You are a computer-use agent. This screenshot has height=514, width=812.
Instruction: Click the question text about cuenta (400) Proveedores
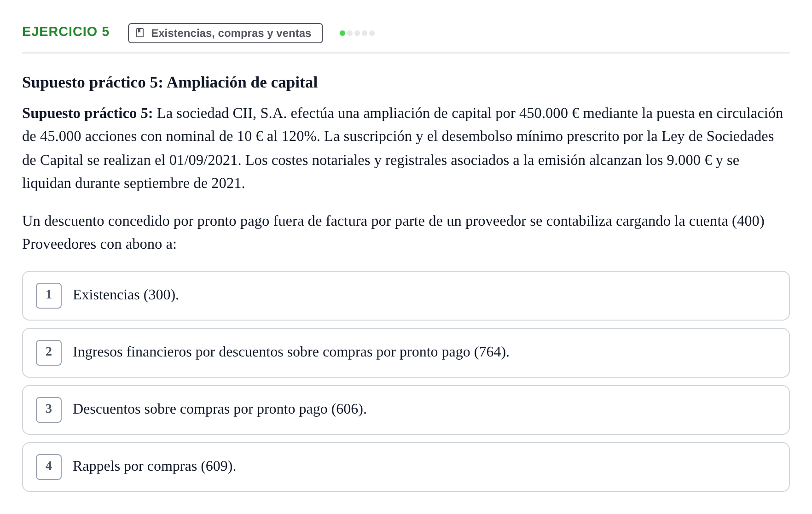[x=394, y=233]
